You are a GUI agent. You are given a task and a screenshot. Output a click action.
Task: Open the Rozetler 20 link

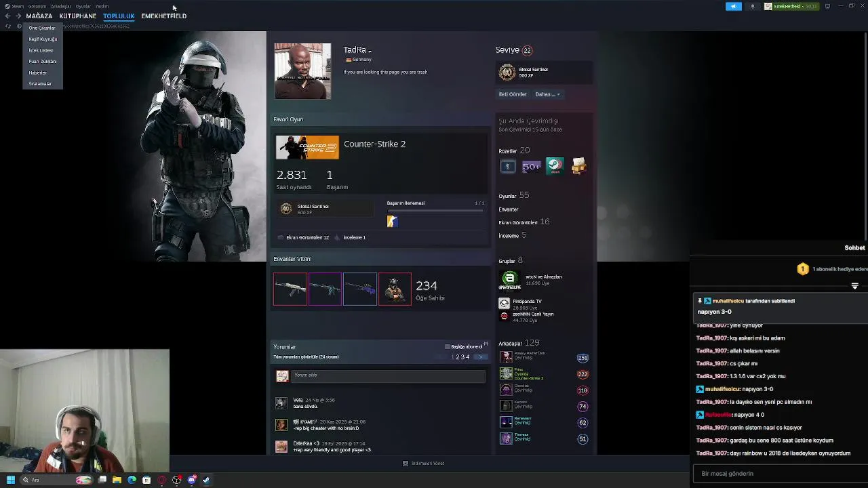[514, 150]
